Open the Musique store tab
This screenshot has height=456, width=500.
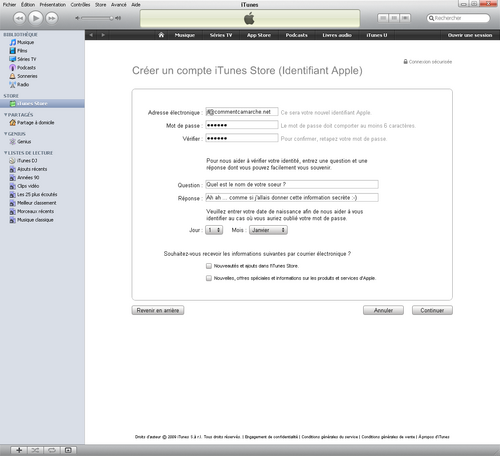point(185,35)
